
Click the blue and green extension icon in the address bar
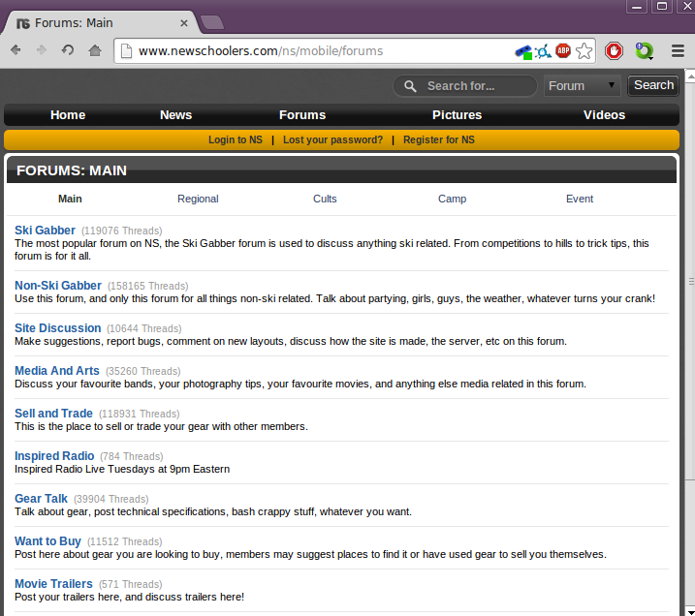point(523,51)
